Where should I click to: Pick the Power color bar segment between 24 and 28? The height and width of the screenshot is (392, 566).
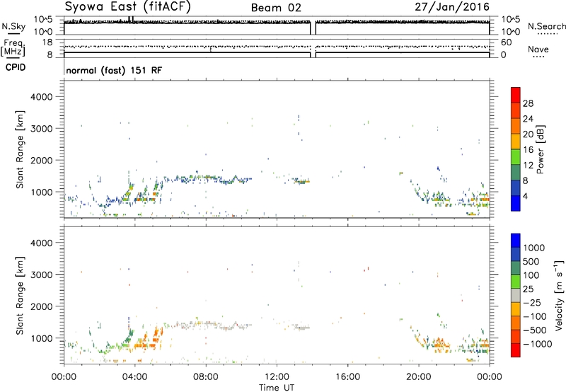coord(516,110)
